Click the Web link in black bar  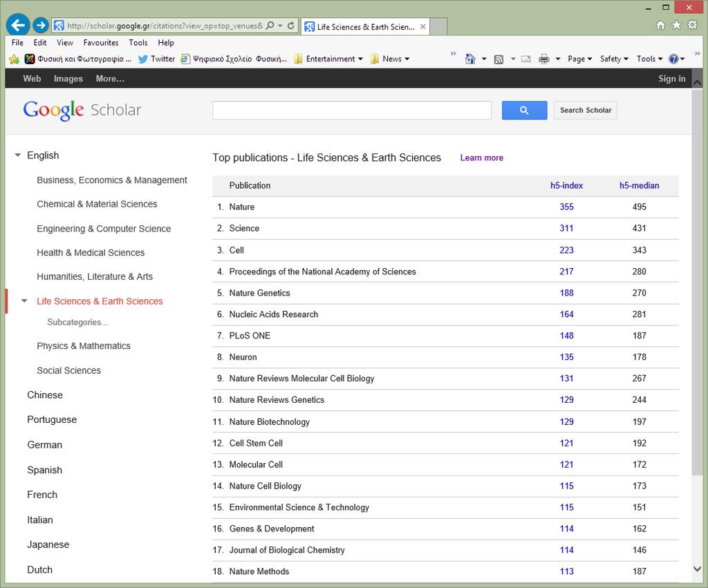pos(32,79)
